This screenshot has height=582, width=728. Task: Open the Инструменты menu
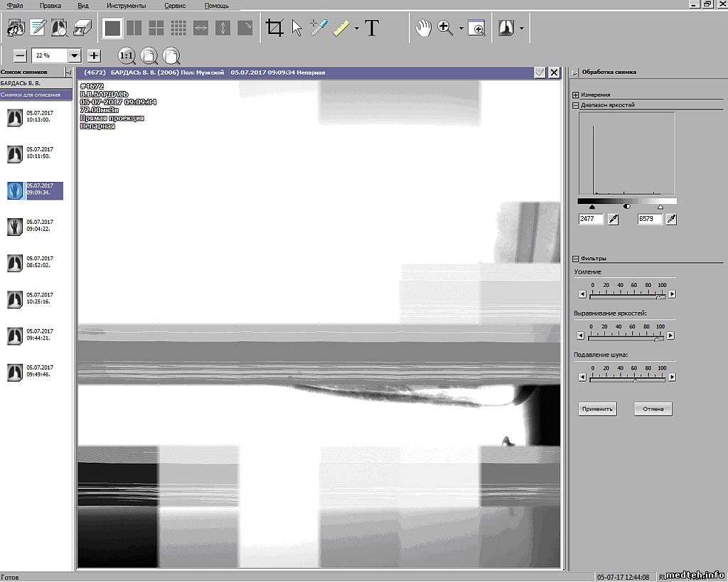point(126,5)
